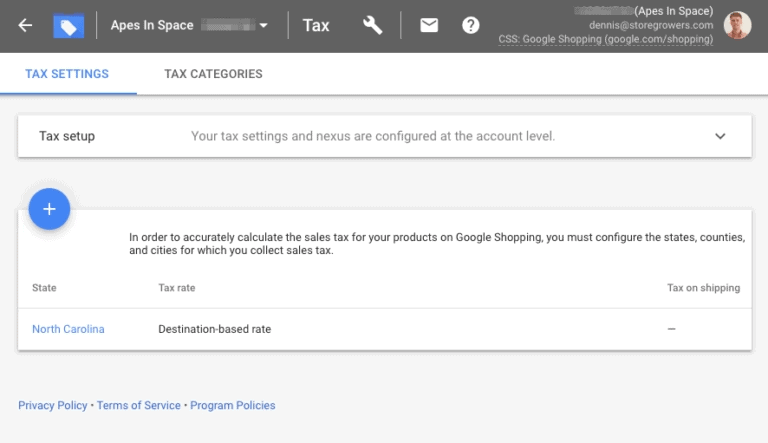The height and width of the screenshot is (443, 768).
Task: Open the Apes In Space account dropdown arrow
Action: pyautogui.click(x=264, y=25)
